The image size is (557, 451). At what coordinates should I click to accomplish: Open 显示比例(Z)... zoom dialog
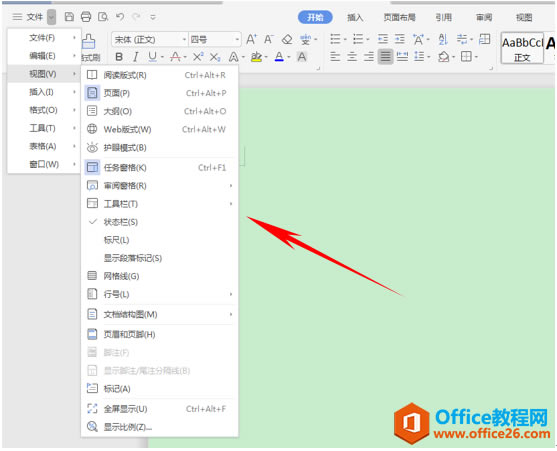(x=159, y=427)
